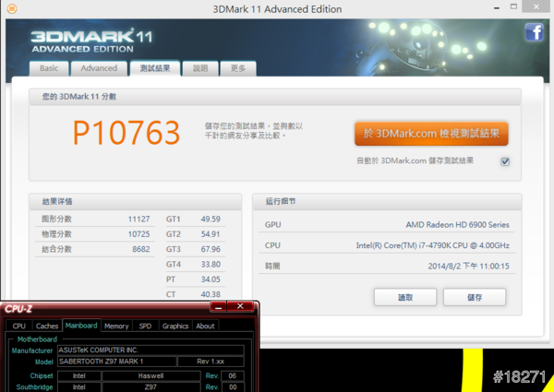The width and height of the screenshot is (554, 392).
Task: Click the AMD Radeon HD 6900 Series text
Action: point(458,225)
